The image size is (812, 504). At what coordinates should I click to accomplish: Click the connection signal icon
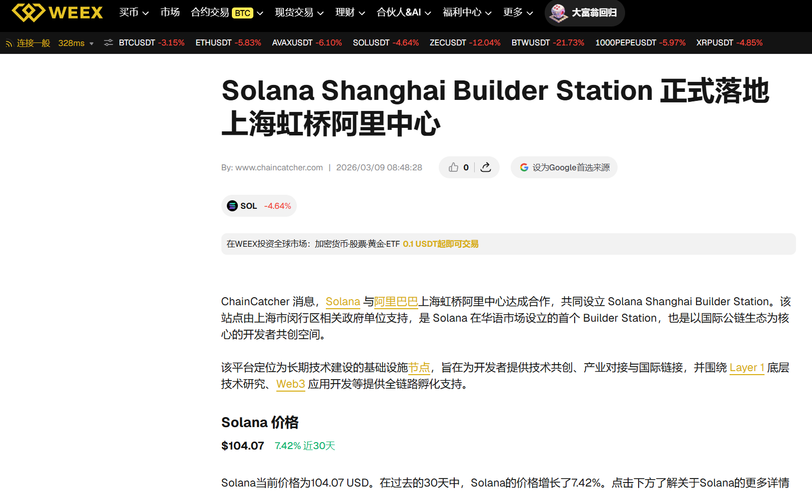9,43
